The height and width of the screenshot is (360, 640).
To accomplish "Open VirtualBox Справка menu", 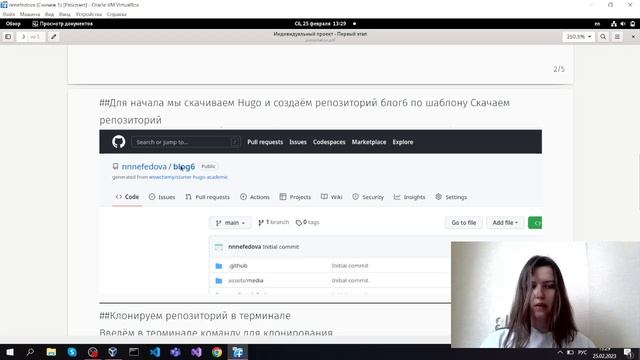I will click(x=117, y=14).
